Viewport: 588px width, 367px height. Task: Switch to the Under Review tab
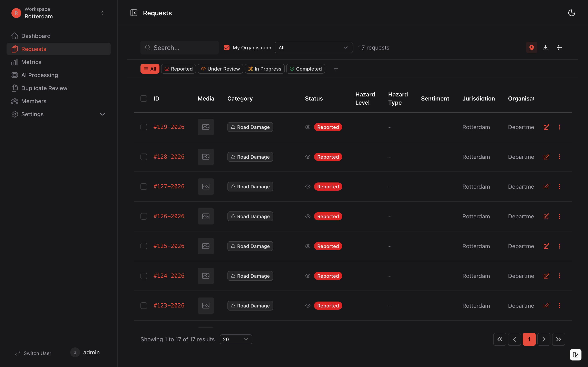click(220, 69)
